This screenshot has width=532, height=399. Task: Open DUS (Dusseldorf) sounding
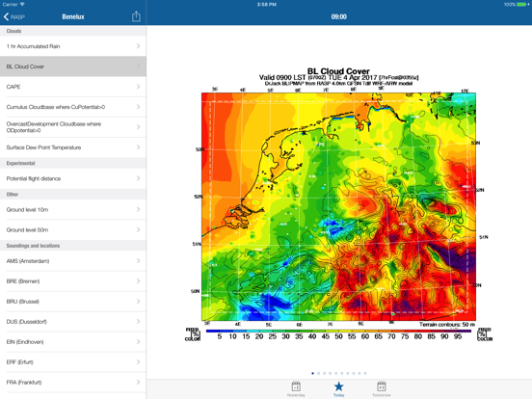tap(73, 322)
